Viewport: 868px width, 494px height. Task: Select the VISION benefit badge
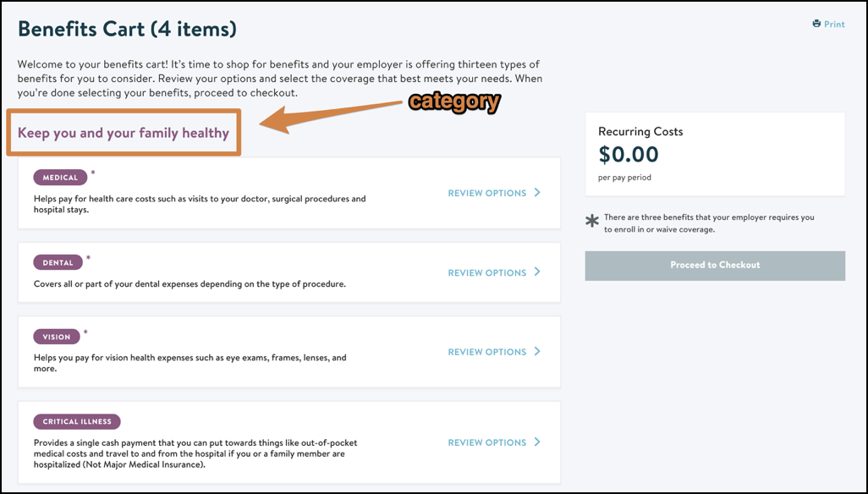click(57, 337)
